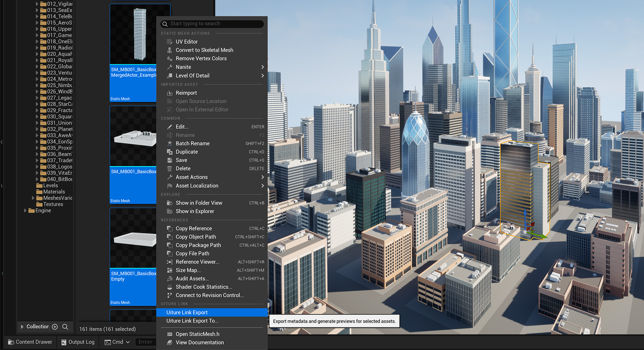644x350 pixels.
Task: Click the Remove Vertex Colors icon
Action: point(169,59)
